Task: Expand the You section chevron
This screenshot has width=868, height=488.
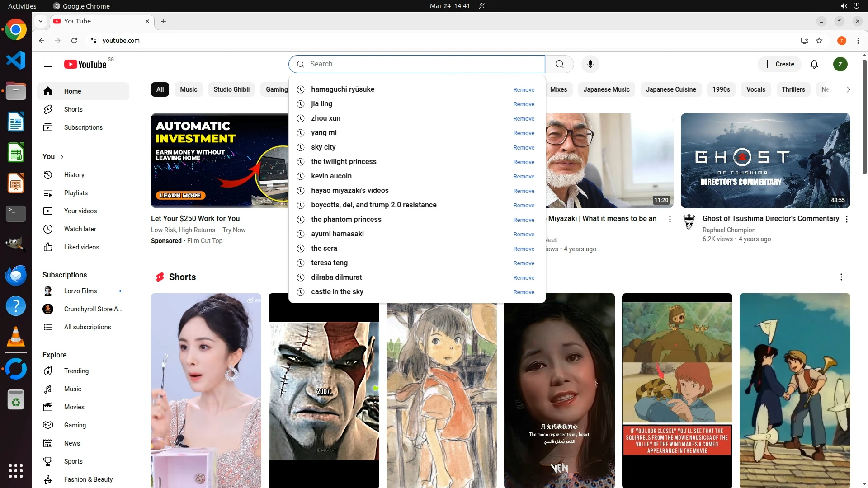Action: point(62,157)
